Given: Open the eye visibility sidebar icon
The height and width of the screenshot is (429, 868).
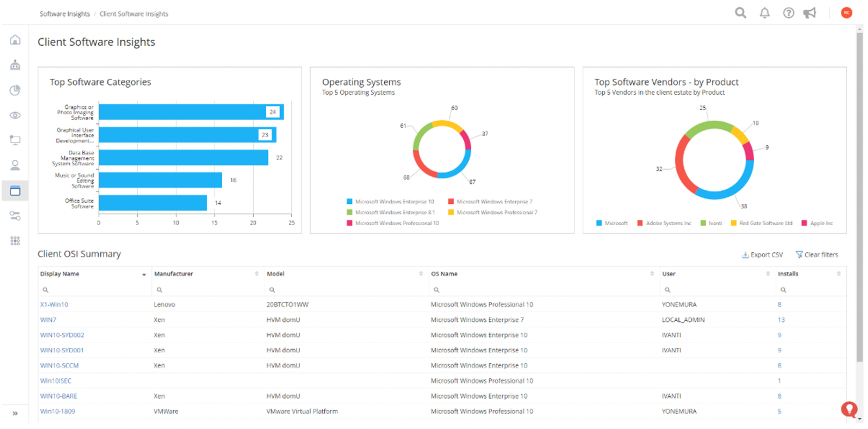Looking at the screenshot, I should click(15, 115).
